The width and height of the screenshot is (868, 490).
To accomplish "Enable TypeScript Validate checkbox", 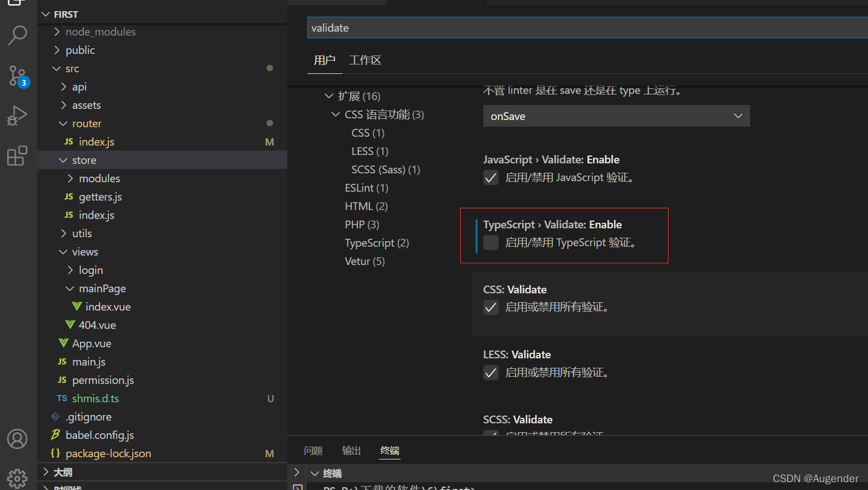I will tap(491, 243).
